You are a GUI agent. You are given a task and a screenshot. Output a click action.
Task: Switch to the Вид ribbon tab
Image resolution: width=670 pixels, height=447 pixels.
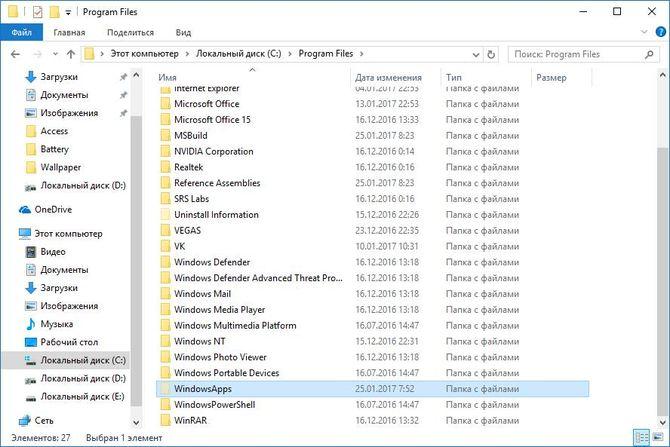183,32
